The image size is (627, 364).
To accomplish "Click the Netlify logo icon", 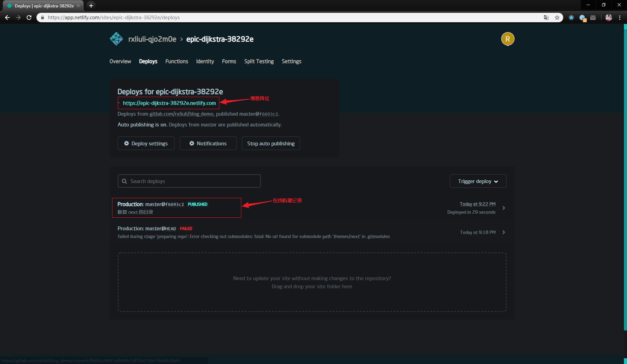I will pyautogui.click(x=116, y=39).
